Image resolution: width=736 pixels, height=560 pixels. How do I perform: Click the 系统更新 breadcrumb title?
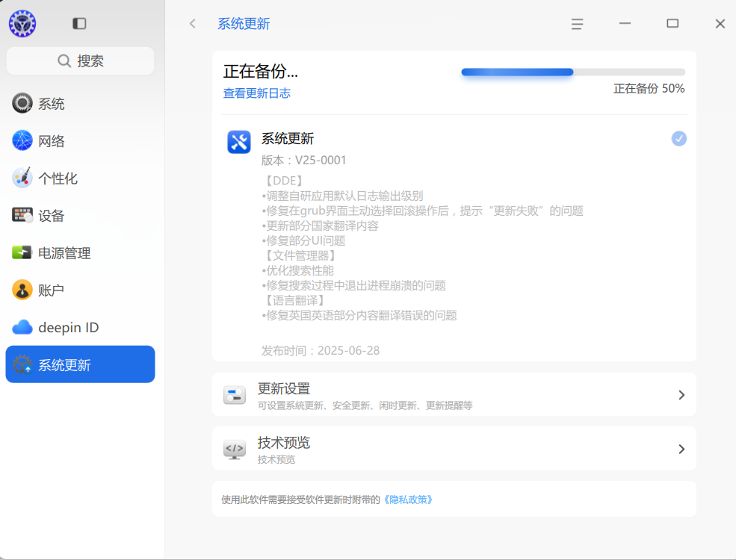[244, 24]
